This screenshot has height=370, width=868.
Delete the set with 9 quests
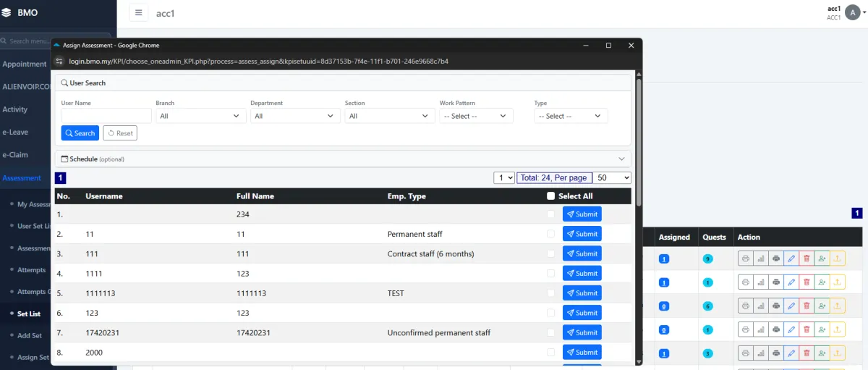[807, 258]
